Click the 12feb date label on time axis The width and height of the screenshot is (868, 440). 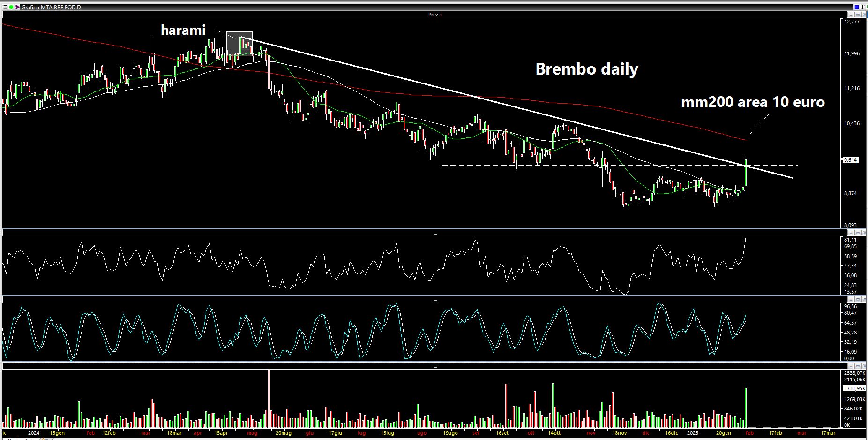(109, 433)
